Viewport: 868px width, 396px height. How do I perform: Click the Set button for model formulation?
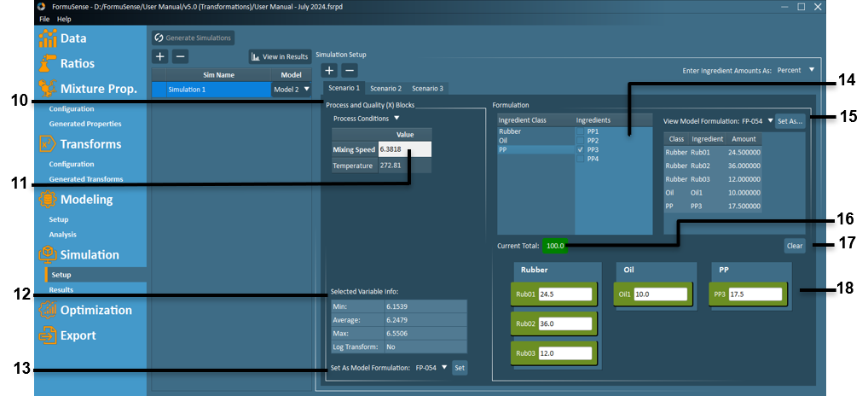460,367
